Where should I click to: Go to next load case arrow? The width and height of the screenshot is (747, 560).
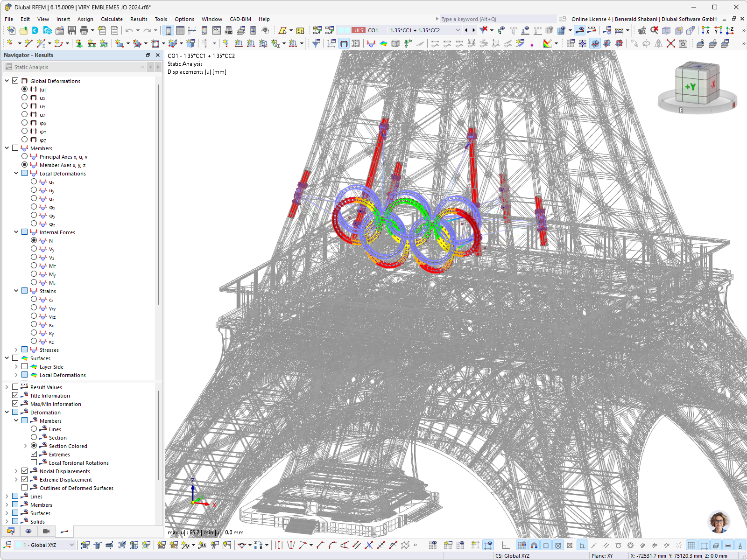473,30
